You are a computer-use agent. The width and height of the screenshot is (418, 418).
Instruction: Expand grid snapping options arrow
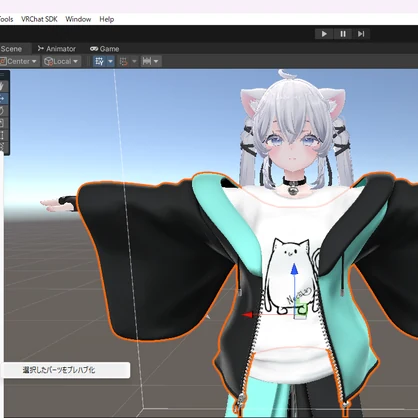(110, 61)
